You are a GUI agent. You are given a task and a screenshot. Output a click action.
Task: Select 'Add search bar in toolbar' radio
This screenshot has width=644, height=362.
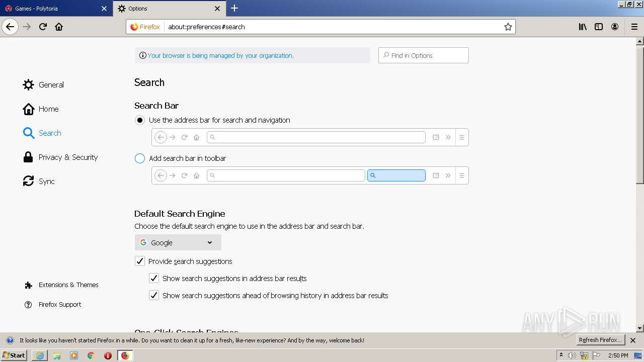pyautogui.click(x=140, y=158)
